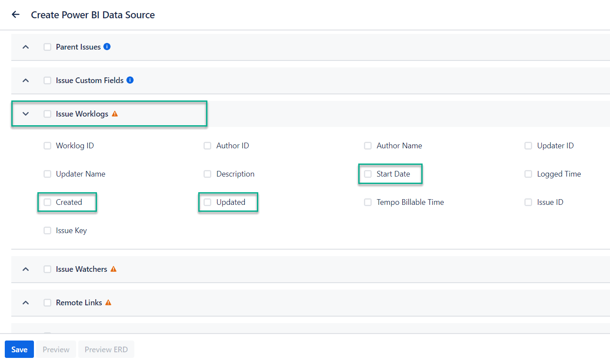The image size is (610, 364).
Task: Check the Start Date checkbox
Action: (x=368, y=174)
